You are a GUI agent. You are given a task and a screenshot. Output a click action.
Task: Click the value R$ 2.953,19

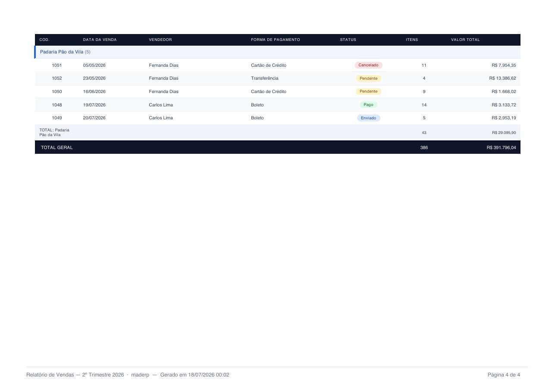tap(504, 118)
